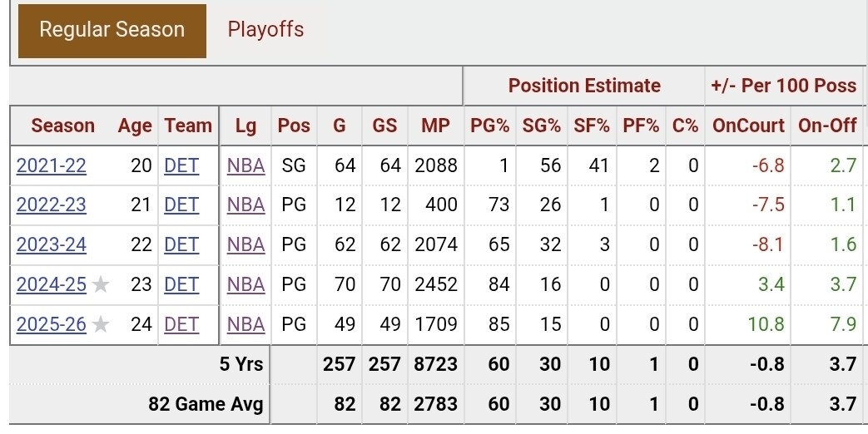Click the NBA league link for 2022-23

246,205
